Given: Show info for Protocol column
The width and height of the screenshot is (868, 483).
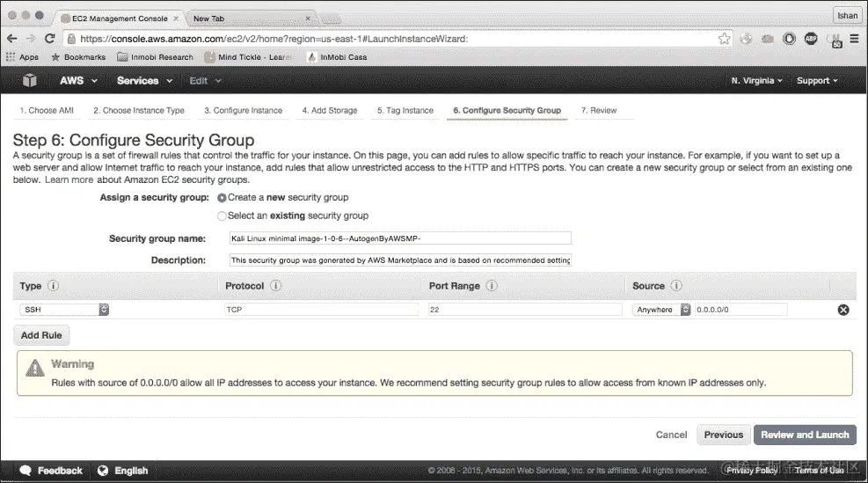Looking at the screenshot, I should 275,286.
